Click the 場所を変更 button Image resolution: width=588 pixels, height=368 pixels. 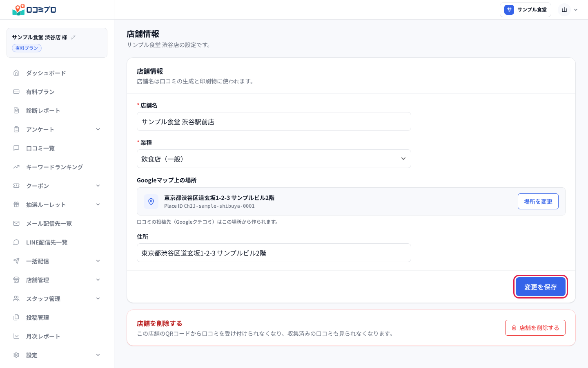(538, 202)
